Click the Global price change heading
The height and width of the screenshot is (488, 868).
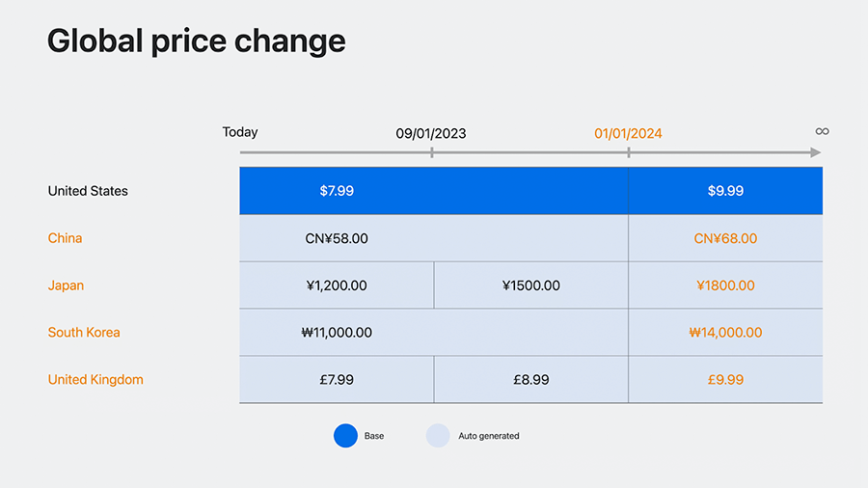(x=196, y=41)
